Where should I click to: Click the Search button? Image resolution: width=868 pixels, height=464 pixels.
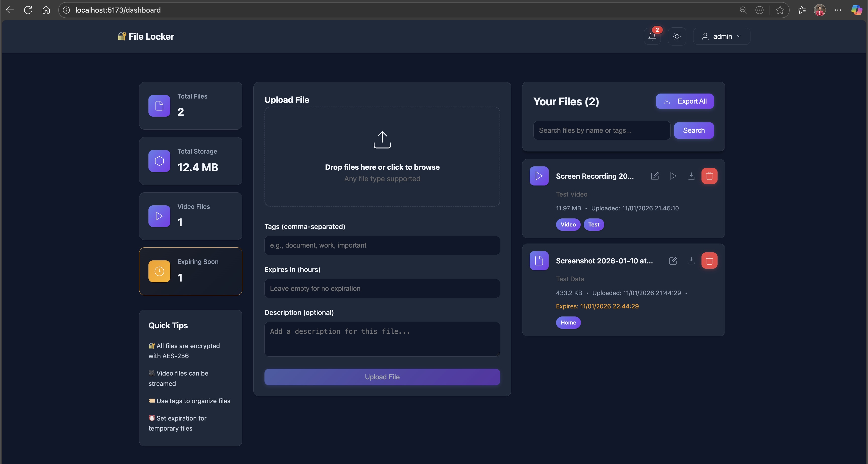[x=694, y=130]
